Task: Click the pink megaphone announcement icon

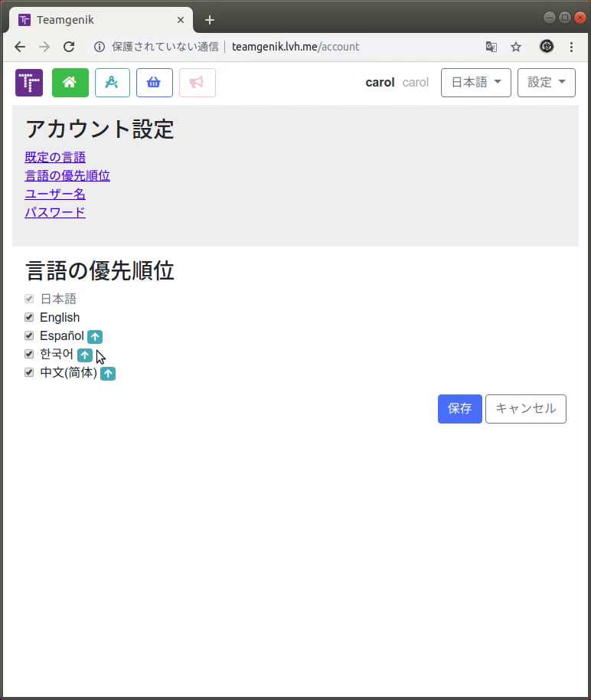Action: pos(198,83)
